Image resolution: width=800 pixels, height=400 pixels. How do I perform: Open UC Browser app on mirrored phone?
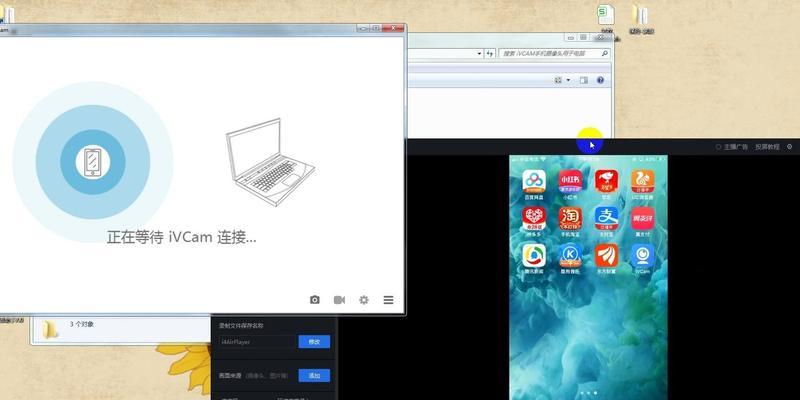point(642,182)
